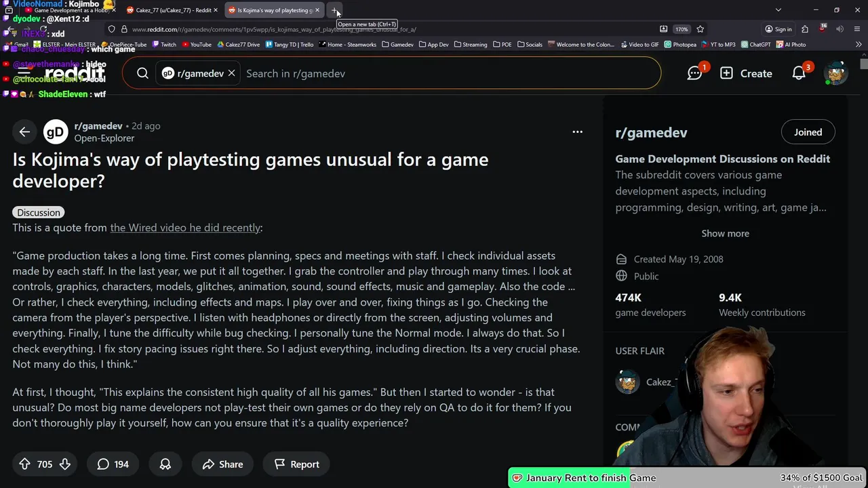
Task: Toggle the Joined community membership button
Action: point(808,132)
